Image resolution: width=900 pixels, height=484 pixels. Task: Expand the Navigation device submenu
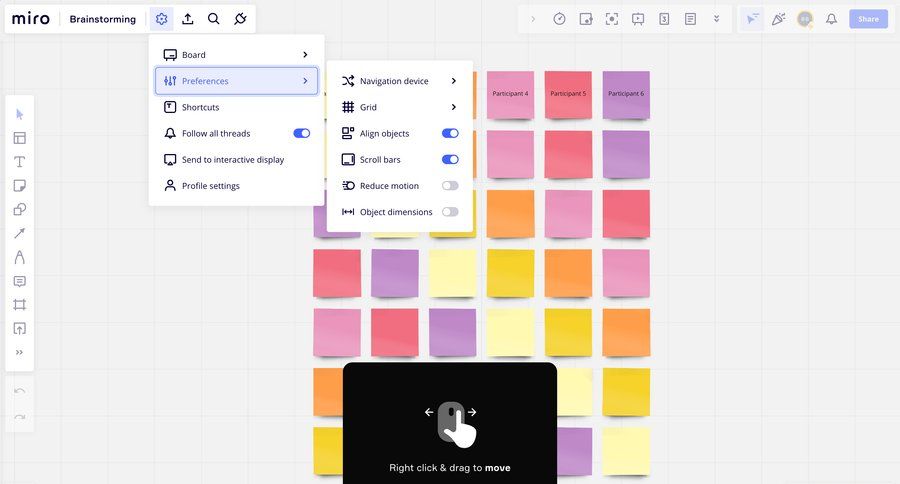coord(400,81)
